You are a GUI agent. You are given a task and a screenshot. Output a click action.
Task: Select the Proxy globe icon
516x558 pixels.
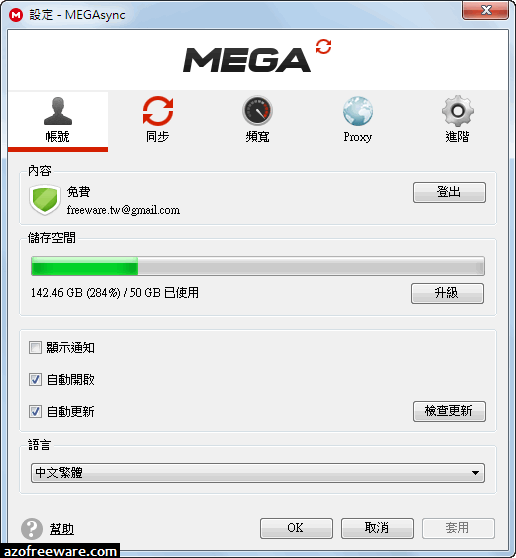point(358,111)
